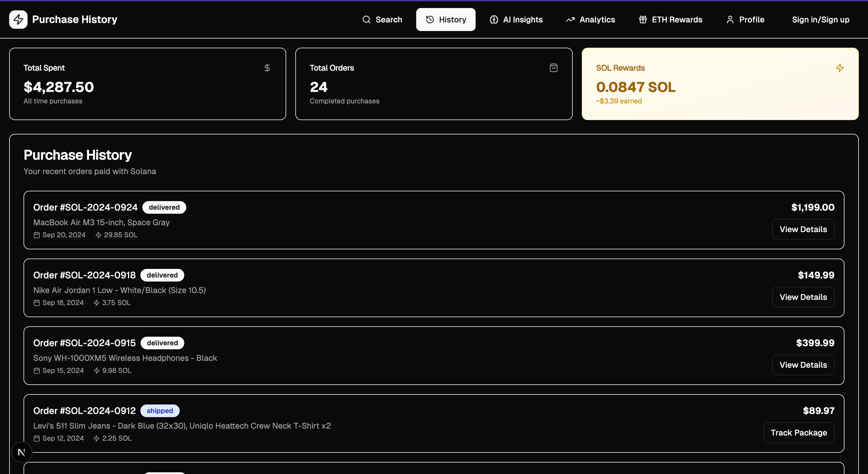Track Package for order SOL-2024-0912

click(799, 433)
